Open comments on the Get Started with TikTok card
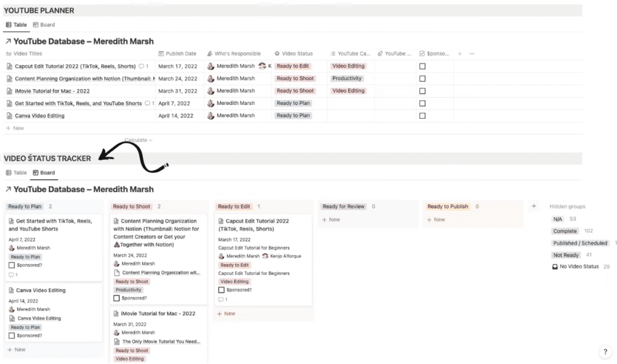Viewport: 617px width, 364px height. click(x=13, y=275)
